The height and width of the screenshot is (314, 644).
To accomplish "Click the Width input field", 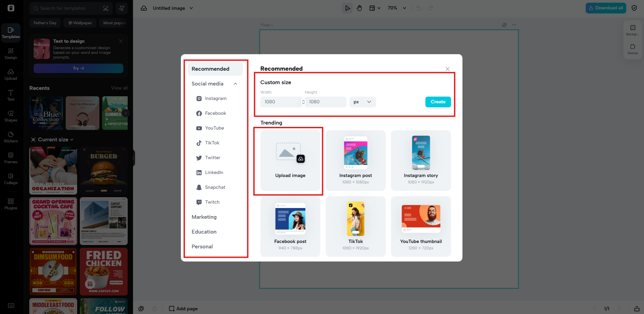I will (281, 102).
